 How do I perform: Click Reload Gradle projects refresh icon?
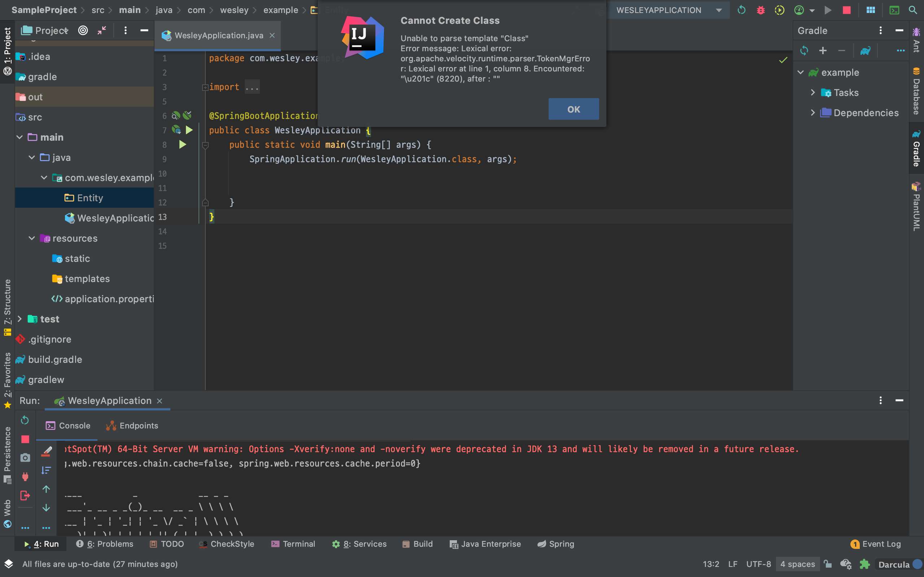tap(804, 50)
